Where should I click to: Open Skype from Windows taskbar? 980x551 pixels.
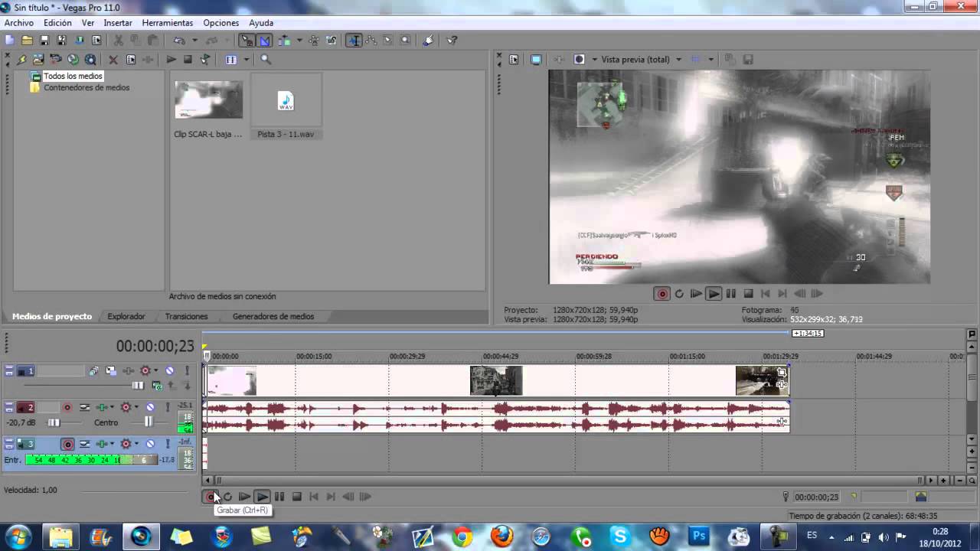click(x=619, y=536)
